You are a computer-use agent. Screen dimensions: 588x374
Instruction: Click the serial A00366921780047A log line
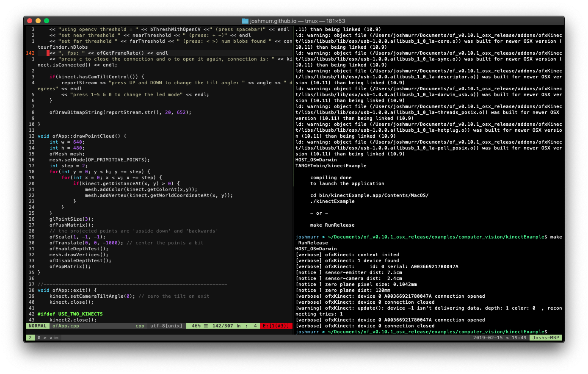377,266
